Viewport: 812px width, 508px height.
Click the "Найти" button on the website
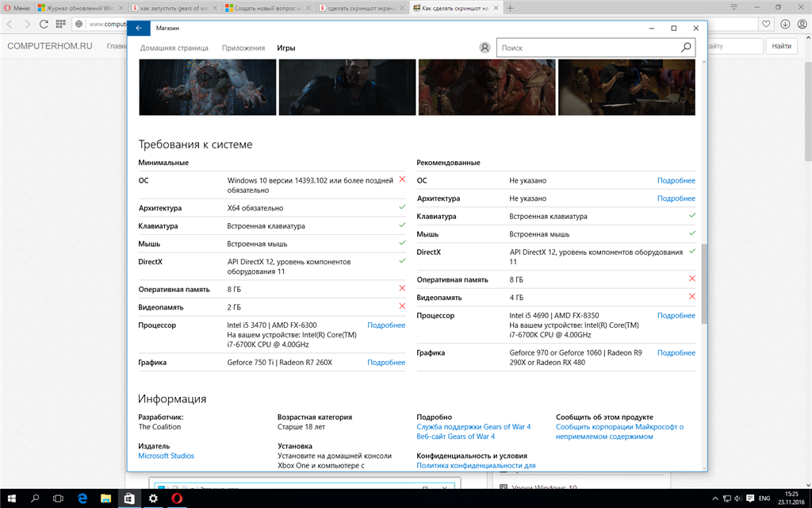click(x=781, y=46)
